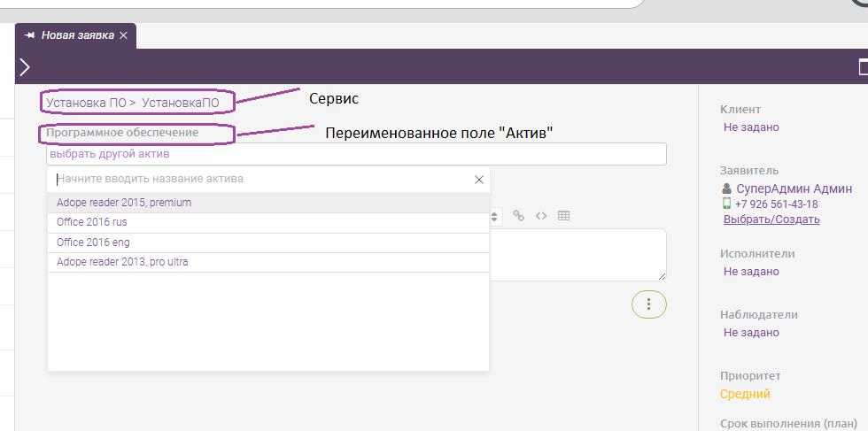The width and height of the screenshot is (868, 431).
Task: Open the three-dot more options button
Action: tap(648, 304)
